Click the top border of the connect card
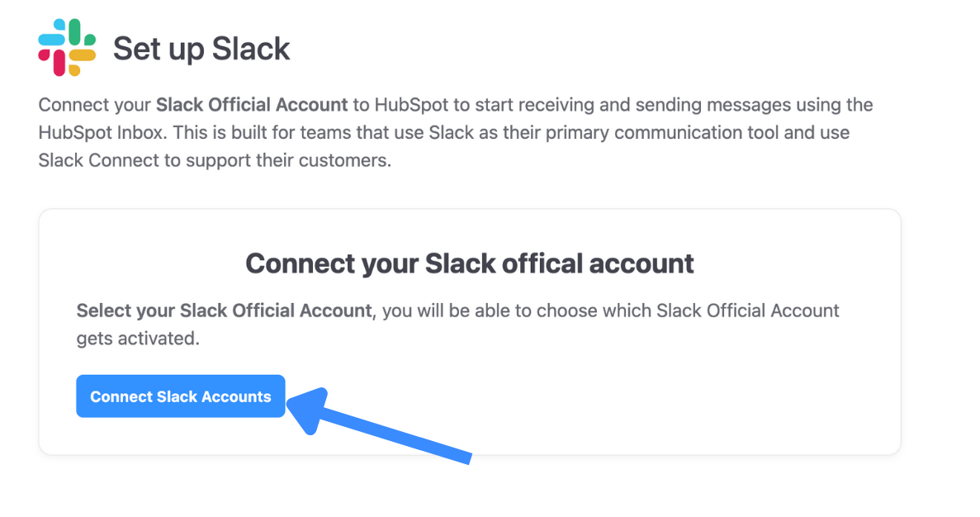 pos(469,210)
